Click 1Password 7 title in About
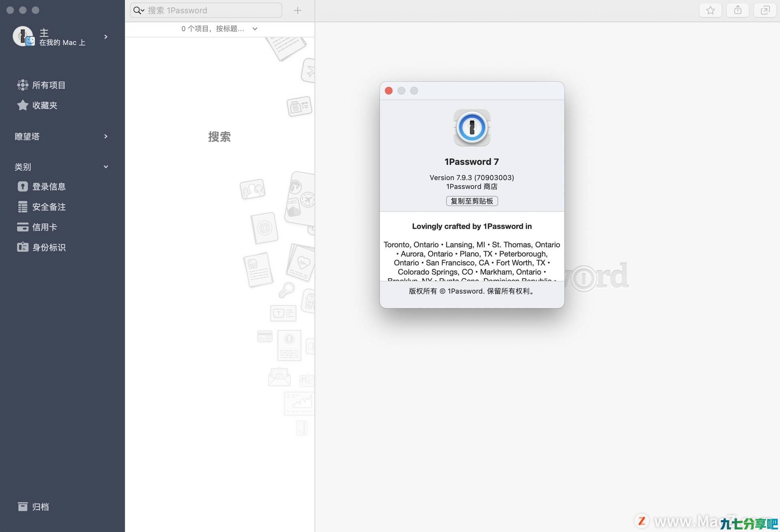 472,162
